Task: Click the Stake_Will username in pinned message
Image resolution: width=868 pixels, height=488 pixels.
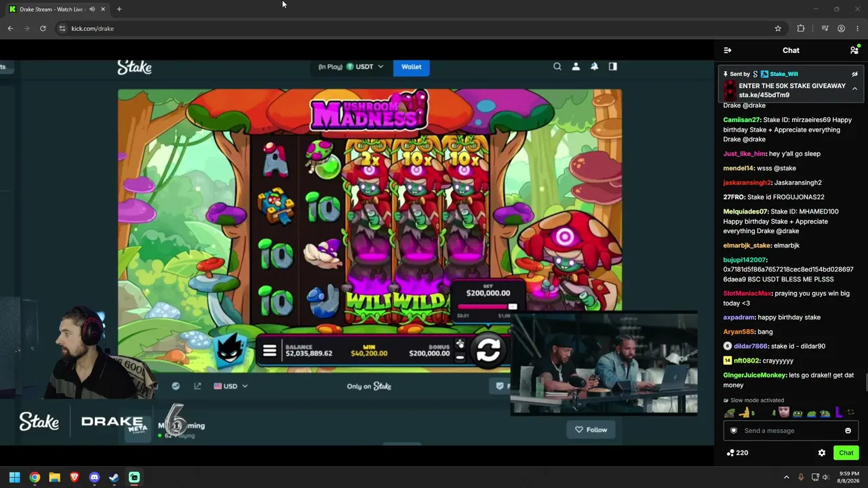Action: point(783,74)
